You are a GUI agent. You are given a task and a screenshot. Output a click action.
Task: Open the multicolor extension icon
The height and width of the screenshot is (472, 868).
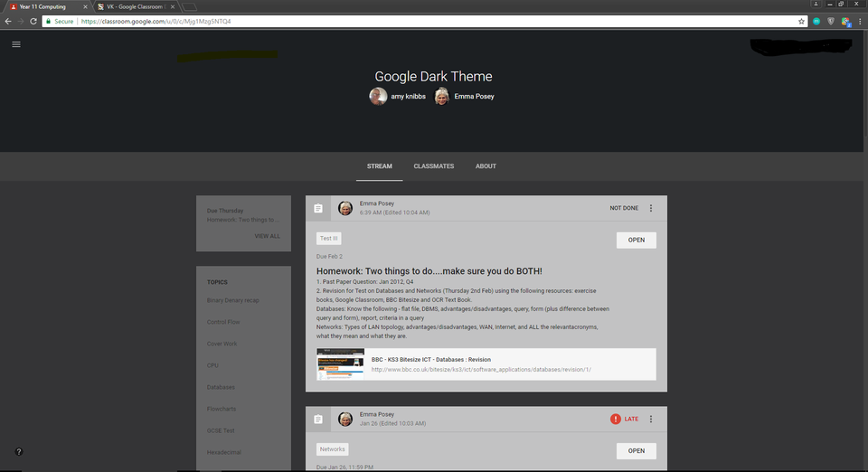click(845, 21)
